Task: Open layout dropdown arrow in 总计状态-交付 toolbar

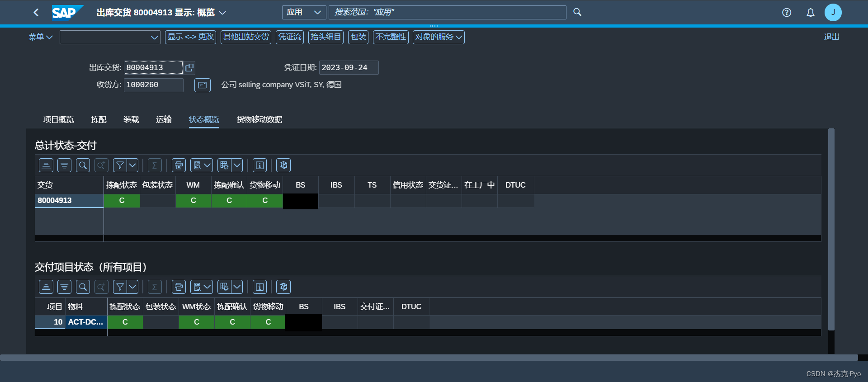Action: tap(237, 165)
